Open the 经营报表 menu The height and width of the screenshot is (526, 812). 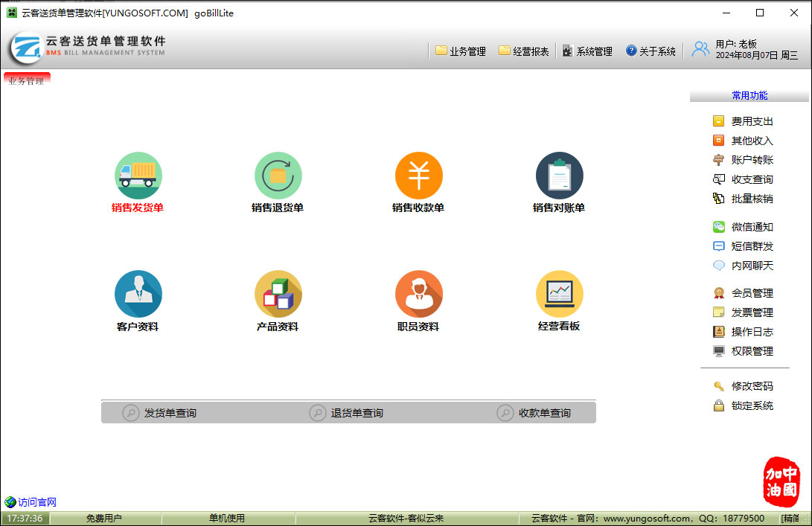click(524, 51)
